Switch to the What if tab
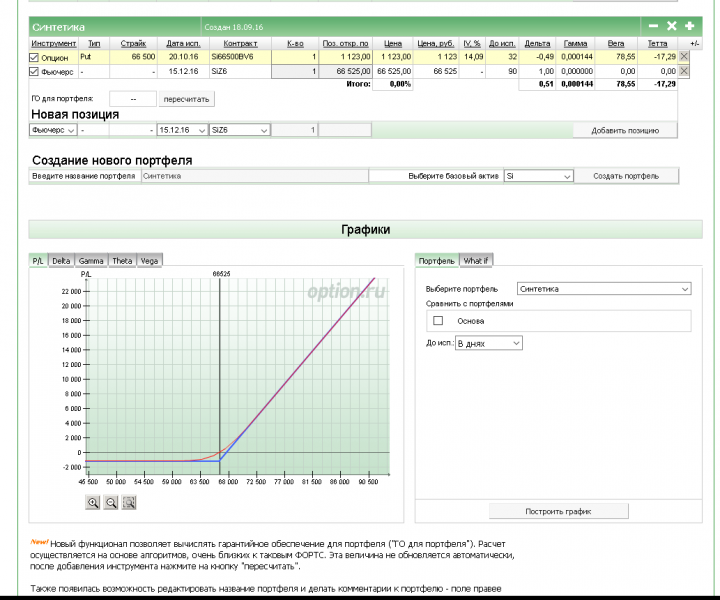The height and width of the screenshot is (600, 720). point(476,260)
